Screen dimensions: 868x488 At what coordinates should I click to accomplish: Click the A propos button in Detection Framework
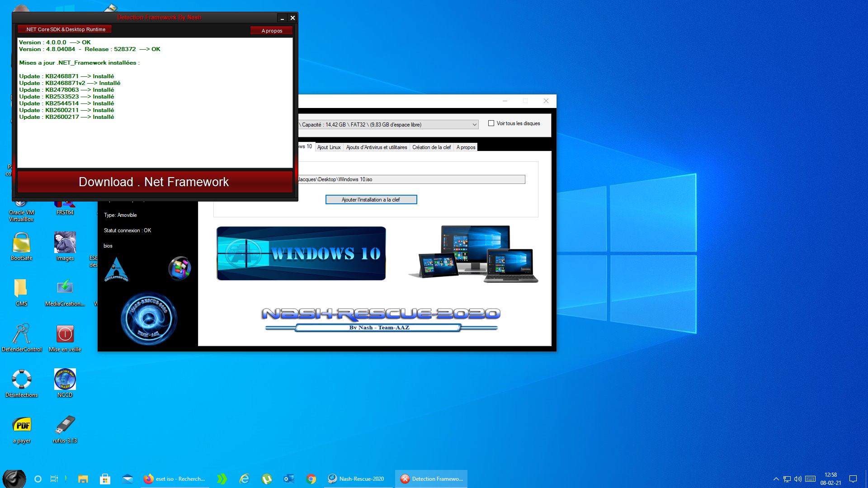(272, 31)
